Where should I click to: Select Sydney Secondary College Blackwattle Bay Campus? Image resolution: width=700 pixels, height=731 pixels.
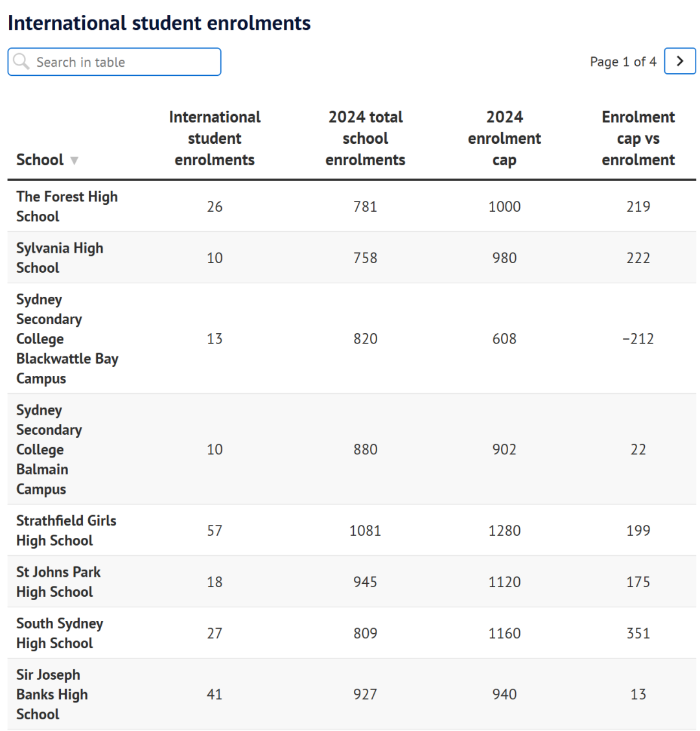352,338
